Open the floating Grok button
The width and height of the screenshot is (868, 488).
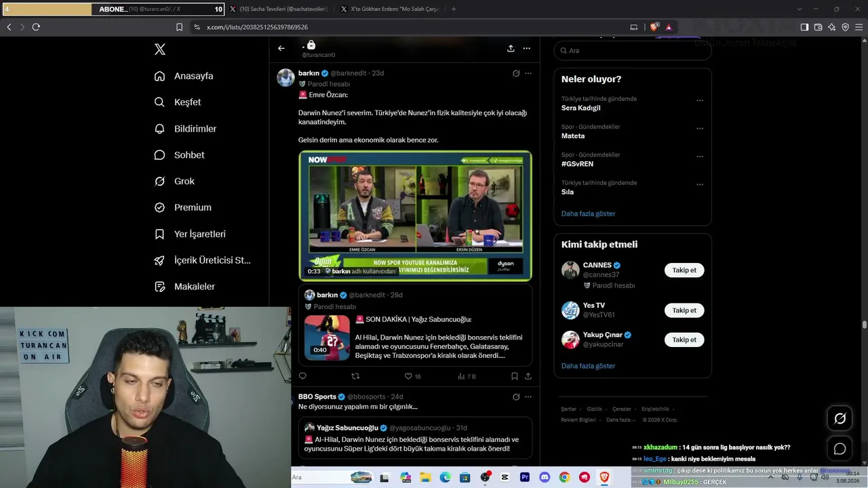840,419
